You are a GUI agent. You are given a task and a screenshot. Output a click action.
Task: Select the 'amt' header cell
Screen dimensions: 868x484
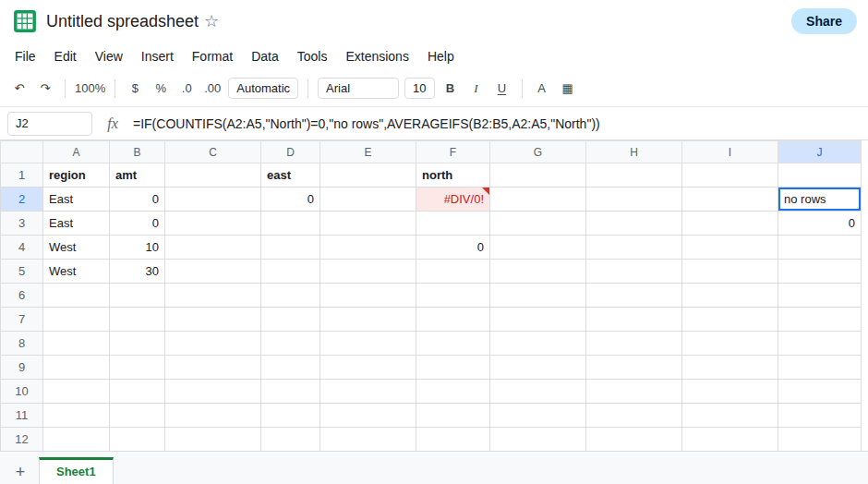(138, 175)
